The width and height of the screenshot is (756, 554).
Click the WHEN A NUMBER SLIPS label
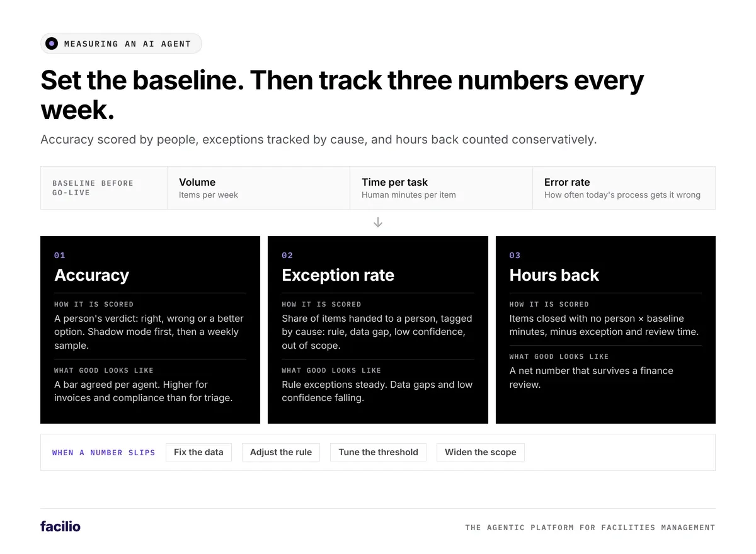104,453
